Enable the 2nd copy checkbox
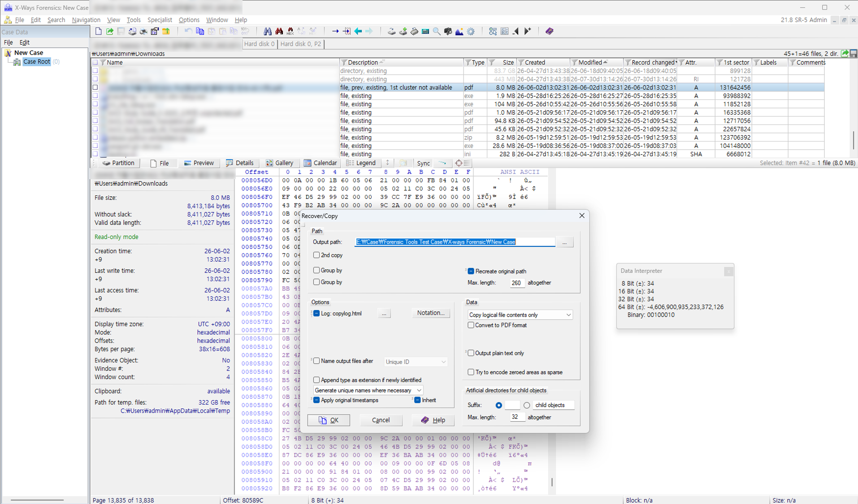This screenshot has width=858, height=504. click(316, 255)
